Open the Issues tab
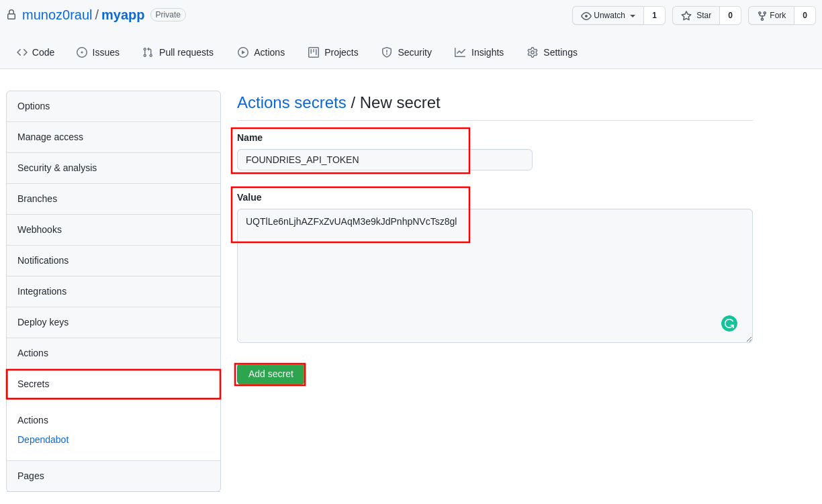The height and width of the screenshot is (504, 822). 98,52
